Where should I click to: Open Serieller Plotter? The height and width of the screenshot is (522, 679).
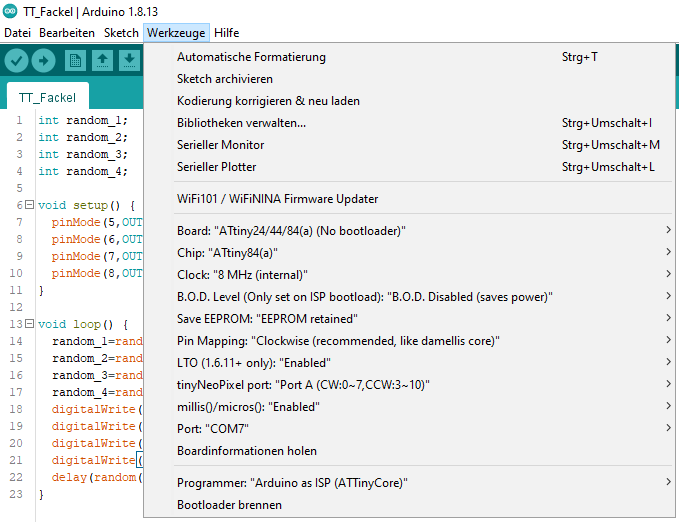click(x=409, y=167)
